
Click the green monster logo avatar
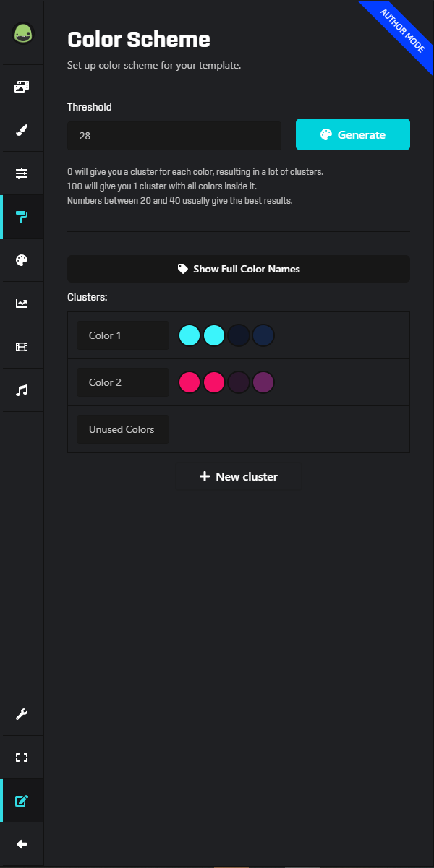coord(23,33)
